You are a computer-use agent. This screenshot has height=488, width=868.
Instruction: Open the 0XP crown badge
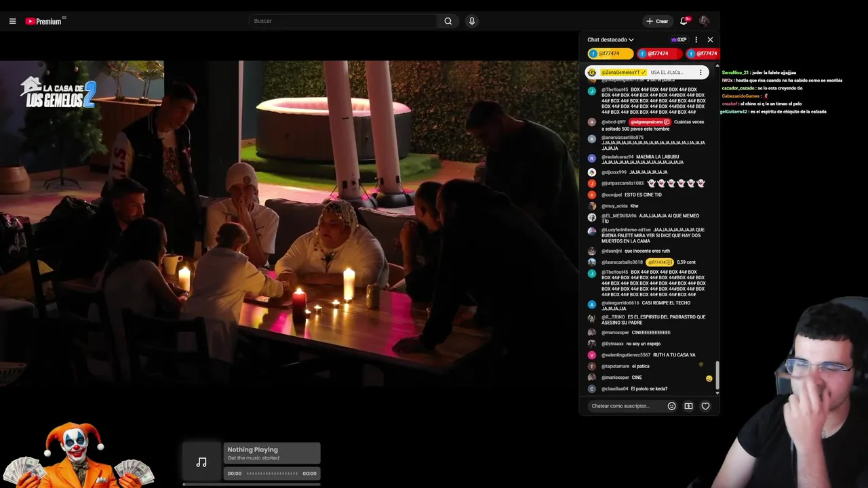[x=679, y=40]
